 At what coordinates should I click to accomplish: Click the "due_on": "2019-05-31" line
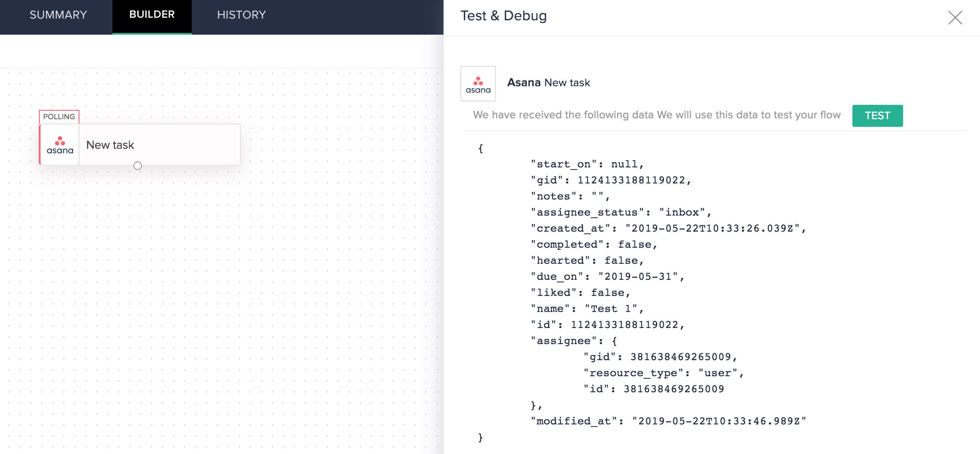[x=607, y=277]
